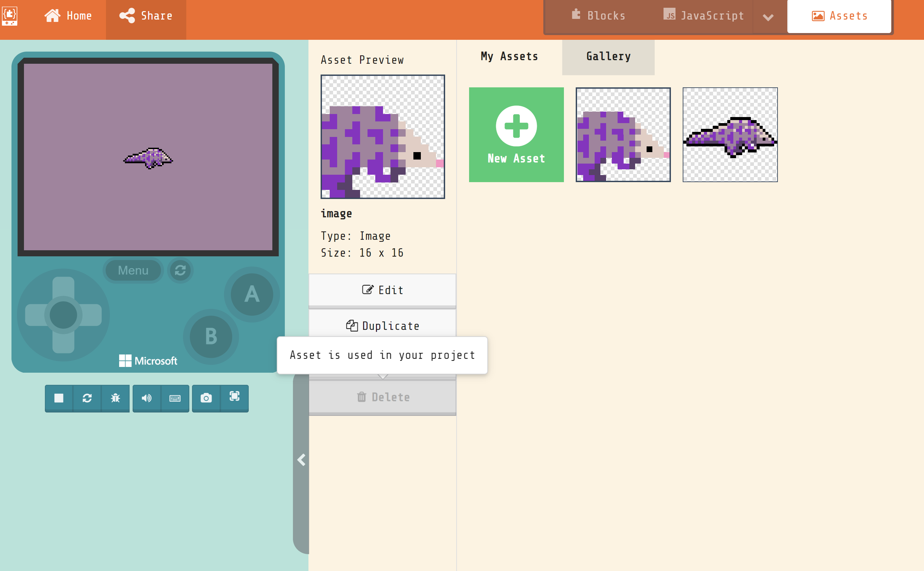Take a screenshot of the simulator
Viewport: 924px width, 571px height.
coord(206,398)
